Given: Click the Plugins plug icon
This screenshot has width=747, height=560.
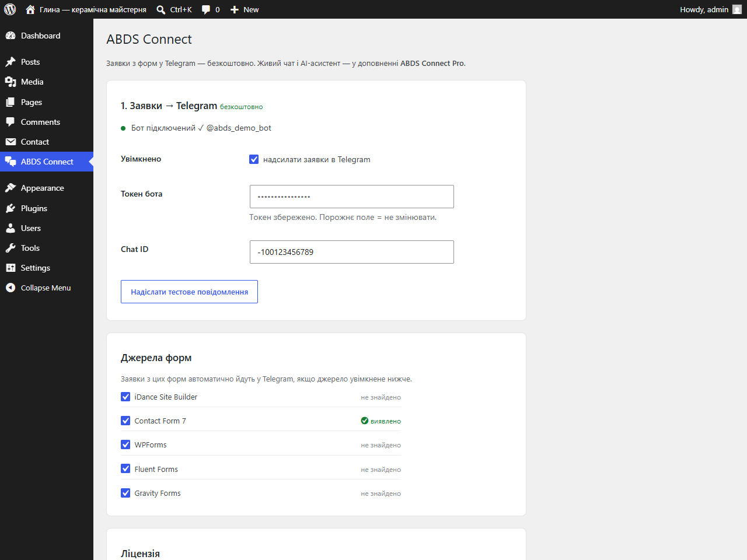Looking at the screenshot, I should (11, 208).
